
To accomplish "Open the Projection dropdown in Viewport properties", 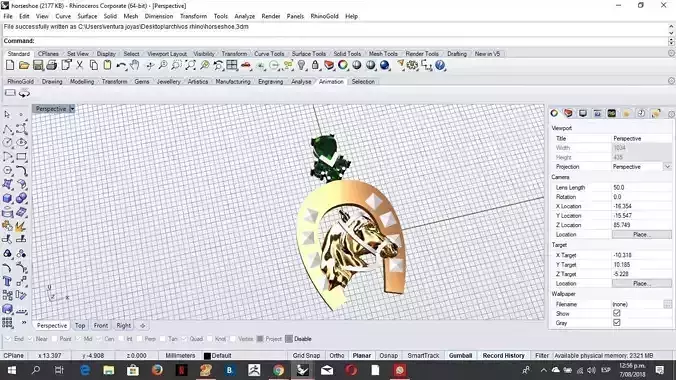I will 667,166.
